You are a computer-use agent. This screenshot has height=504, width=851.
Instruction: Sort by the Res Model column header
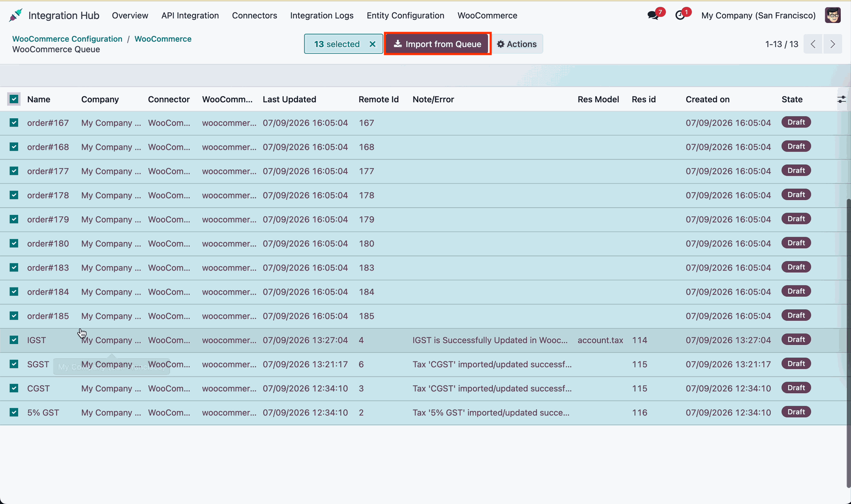click(598, 99)
